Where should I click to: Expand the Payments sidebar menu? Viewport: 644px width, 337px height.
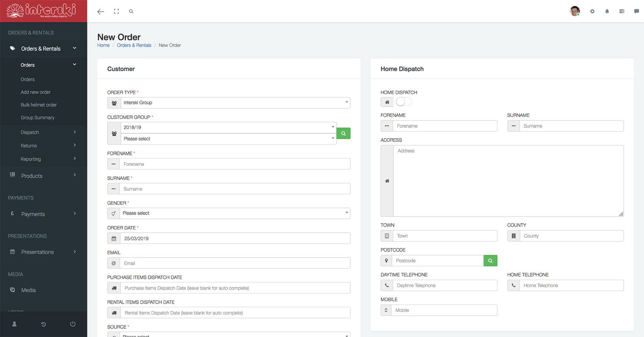(x=44, y=214)
